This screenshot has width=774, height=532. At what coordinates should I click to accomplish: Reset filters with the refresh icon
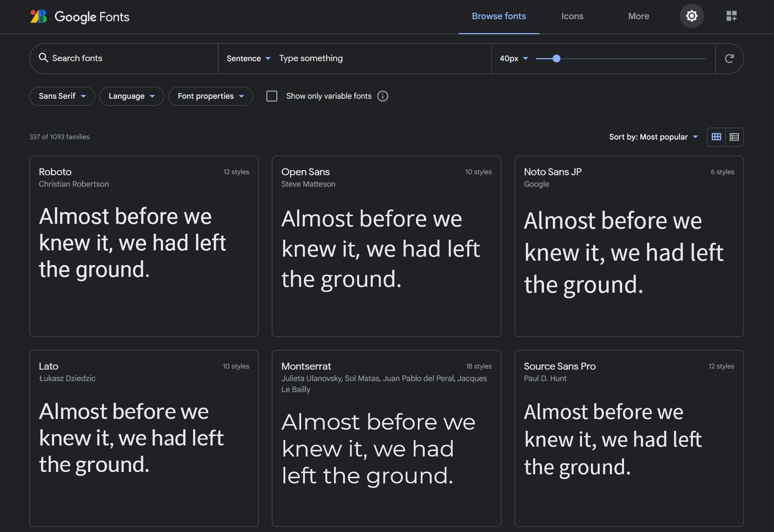click(x=729, y=59)
